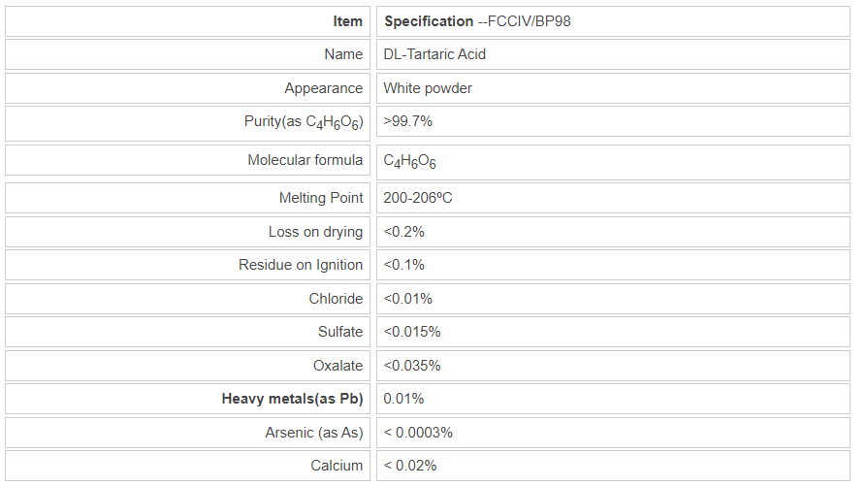
Task: Click the bold "Heavy metals(as Pb)" label
Action: click(292, 399)
